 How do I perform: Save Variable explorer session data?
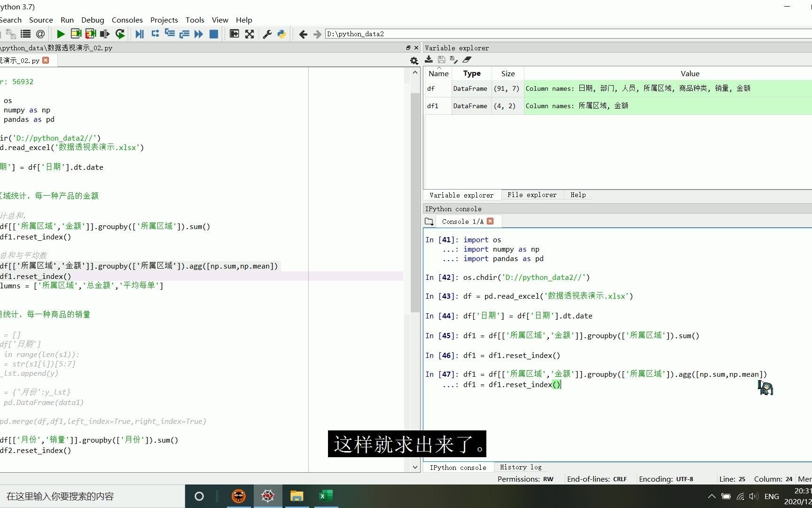[441, 59]
